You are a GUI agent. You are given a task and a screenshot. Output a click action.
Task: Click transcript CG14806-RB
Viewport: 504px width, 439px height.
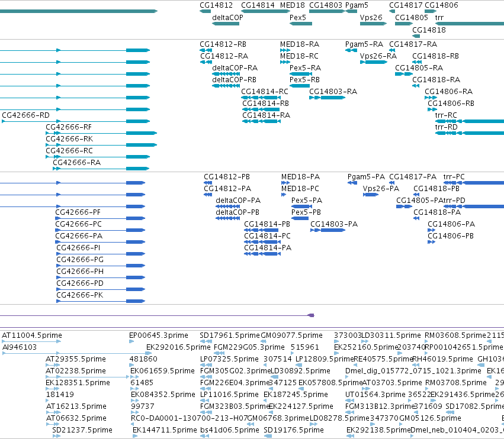click(451, 104)
